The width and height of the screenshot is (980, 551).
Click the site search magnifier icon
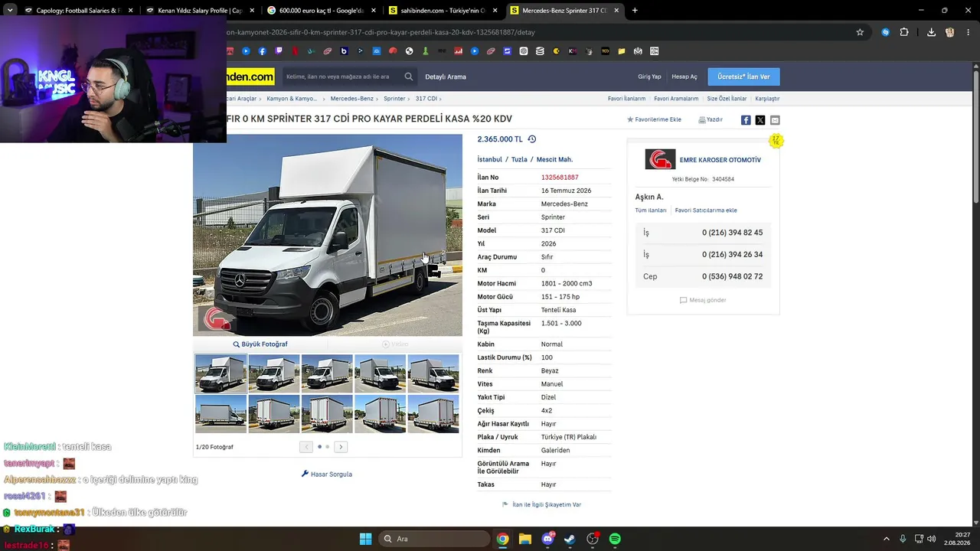tap(409, 77)
